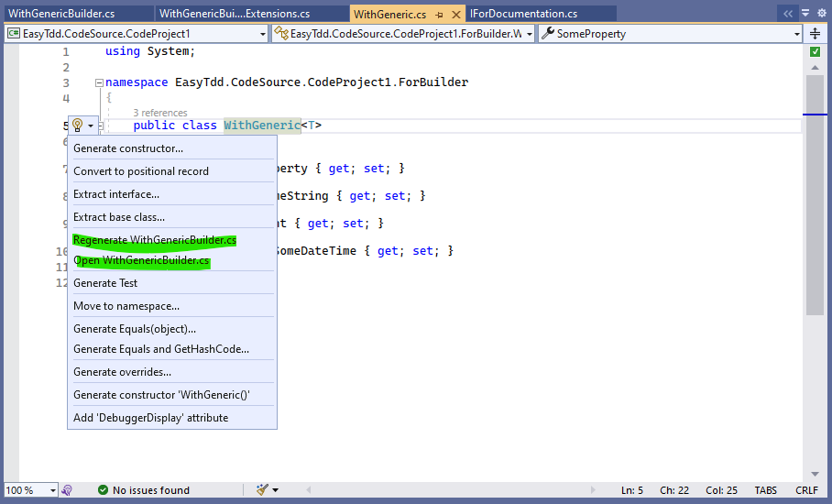The height and width of the screenshot is (504, 832).
Task: Select Generate constructor... menu item
Action: 172,148
